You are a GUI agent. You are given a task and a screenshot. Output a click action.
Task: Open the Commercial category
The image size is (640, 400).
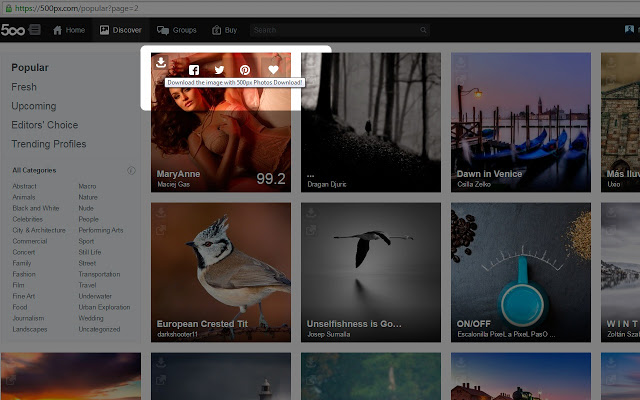pos(30,241)
